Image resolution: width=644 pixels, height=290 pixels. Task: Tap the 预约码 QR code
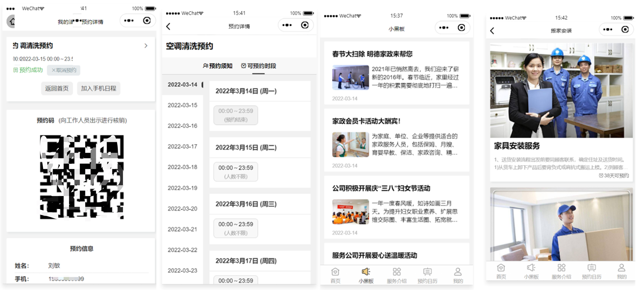click(x=82, y=177)
